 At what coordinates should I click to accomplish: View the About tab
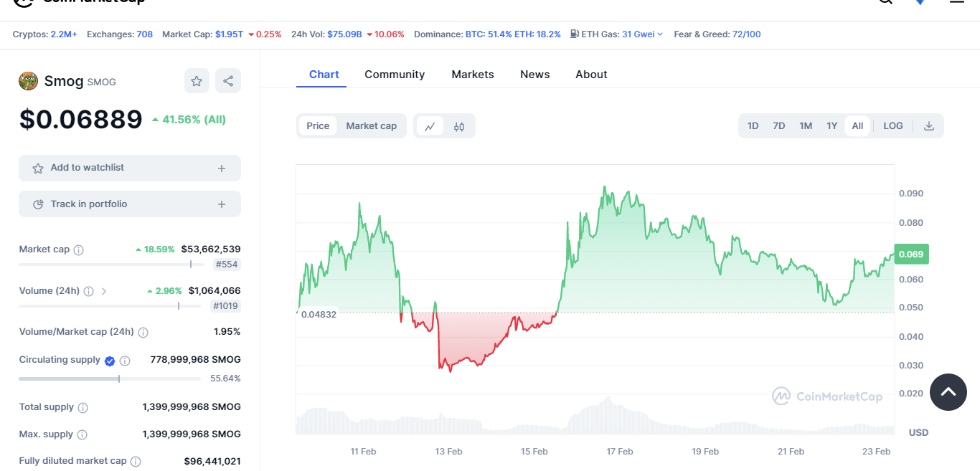[591, 75]
